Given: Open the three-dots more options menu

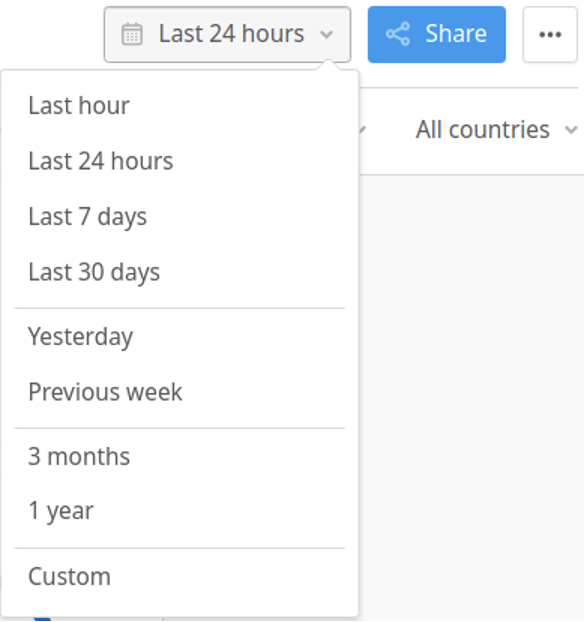Looking at the screenshot, I should [550, 35].
